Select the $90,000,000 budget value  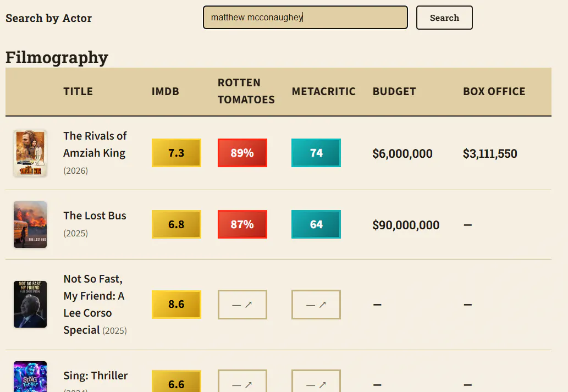coord(406,225)
